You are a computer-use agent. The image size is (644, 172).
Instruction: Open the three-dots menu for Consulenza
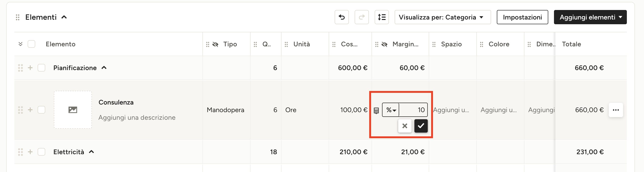tap(615, 110)
